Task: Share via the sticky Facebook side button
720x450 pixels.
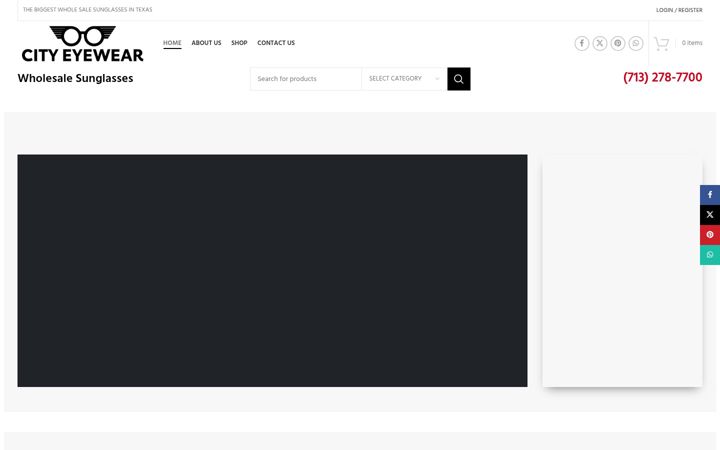Action: [710, 195]
